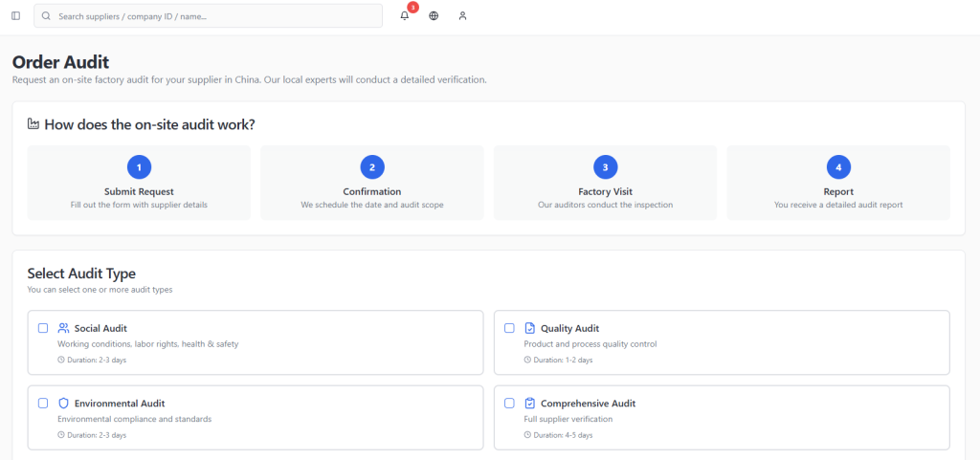This screenshot has height=460, width=980.
Task: Click the Quality Audit document icon
Action: pyautogui.click(x=529, y=328)
